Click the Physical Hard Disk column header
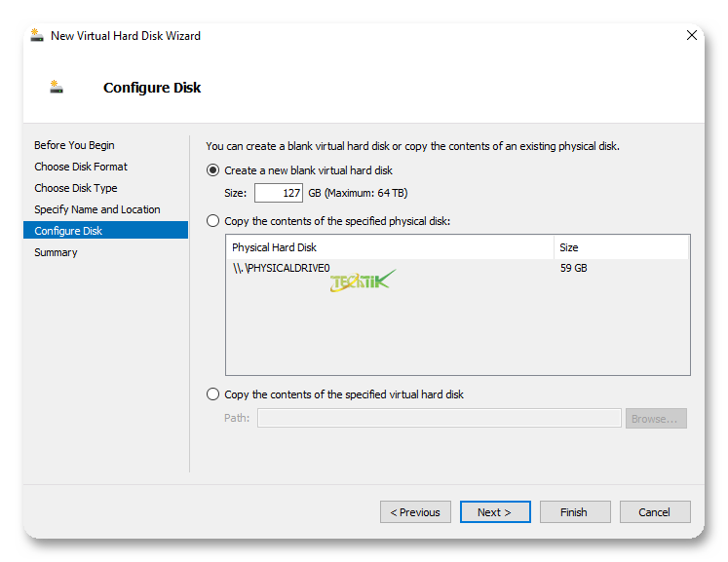This screenshot has width=728, height=562. pos(390,247)
